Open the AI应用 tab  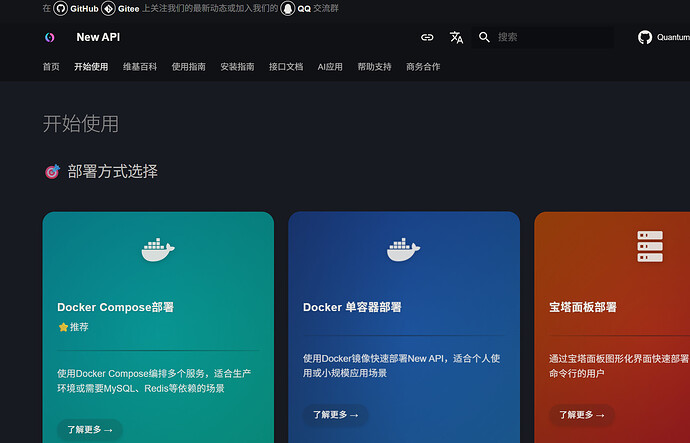[x=330, y=67]
